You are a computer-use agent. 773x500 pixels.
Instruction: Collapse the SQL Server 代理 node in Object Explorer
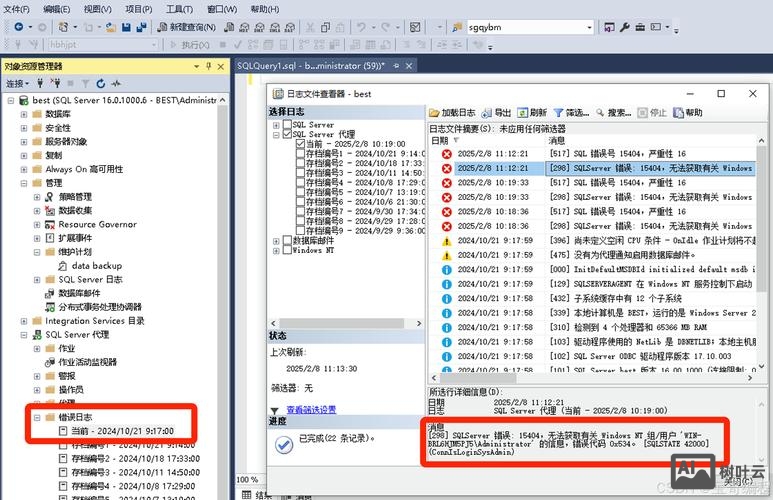pos(24,335)
